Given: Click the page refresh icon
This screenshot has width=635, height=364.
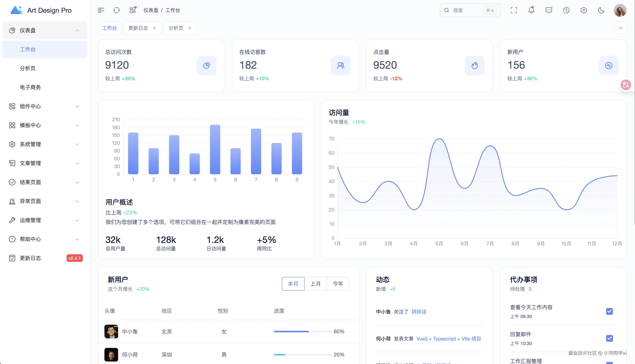Looking at the screenshot, I should [x=117, y=10].
